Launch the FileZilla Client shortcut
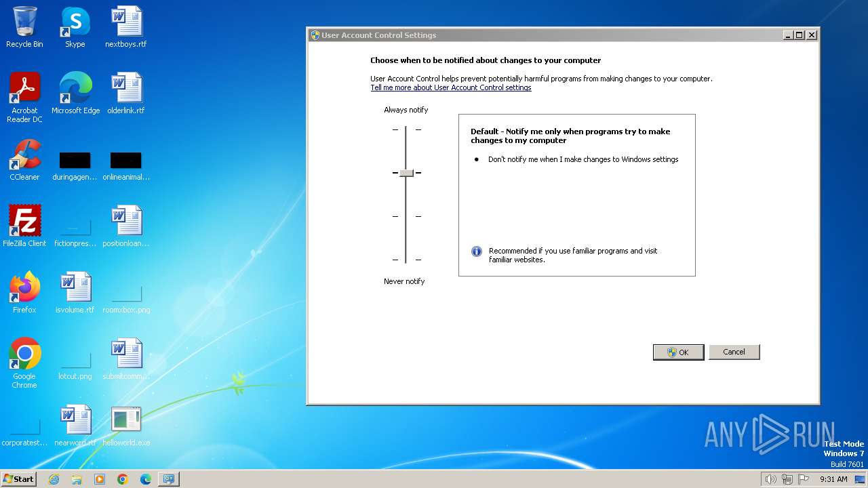868x488 pixels. [x=24, y=226]
